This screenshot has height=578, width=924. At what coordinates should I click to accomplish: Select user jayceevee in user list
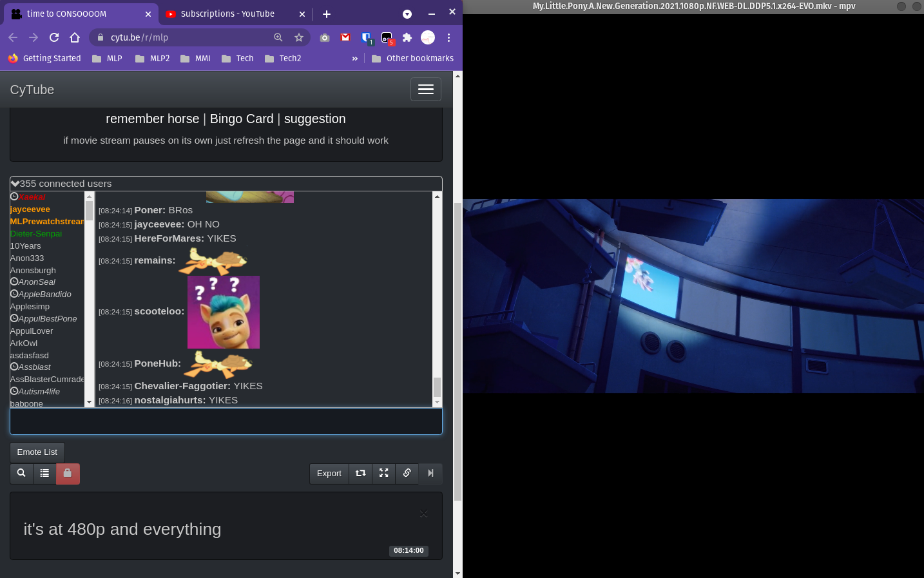(30, 209)
